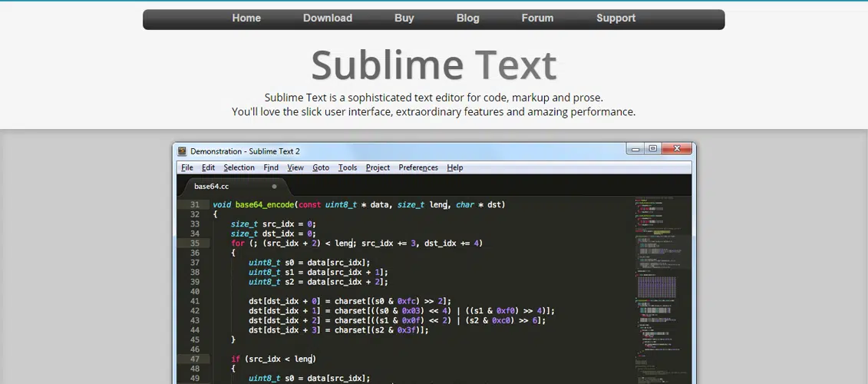868x384 pixels.
Task: Open the Edit menu
Action: point(208,167)
